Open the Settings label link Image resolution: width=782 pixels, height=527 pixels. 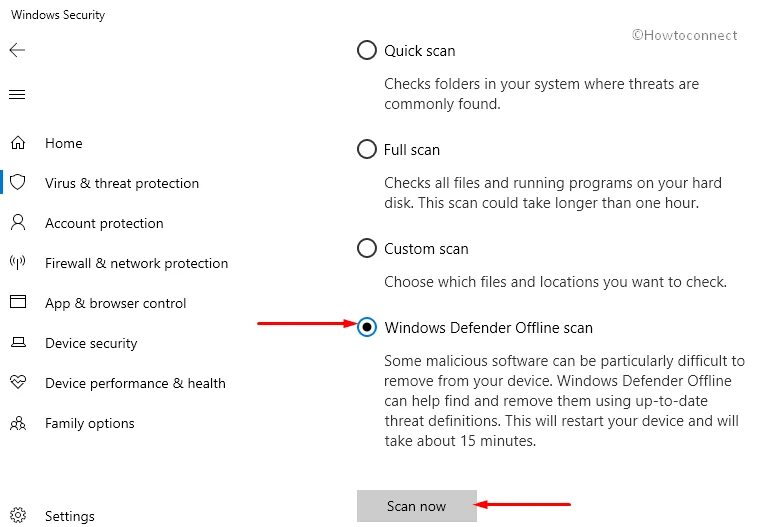click(70, 516)
